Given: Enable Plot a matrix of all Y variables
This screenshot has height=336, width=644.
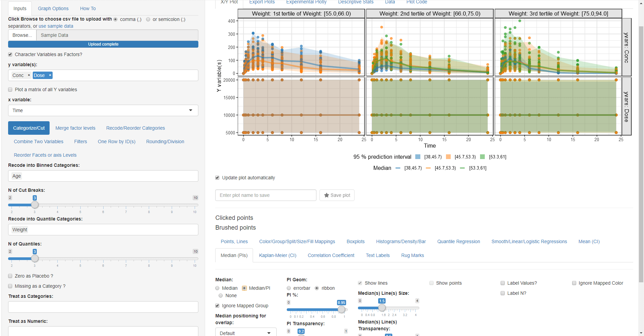Looking at the screenshot, I should (10, 89).
